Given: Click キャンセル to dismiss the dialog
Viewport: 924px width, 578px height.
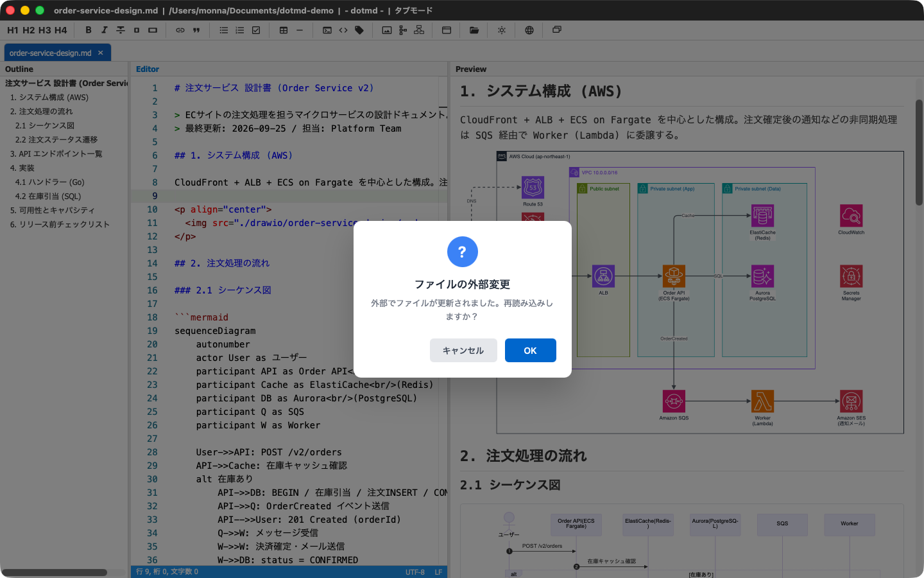Looking at the screenshot, I should point(463,351).
